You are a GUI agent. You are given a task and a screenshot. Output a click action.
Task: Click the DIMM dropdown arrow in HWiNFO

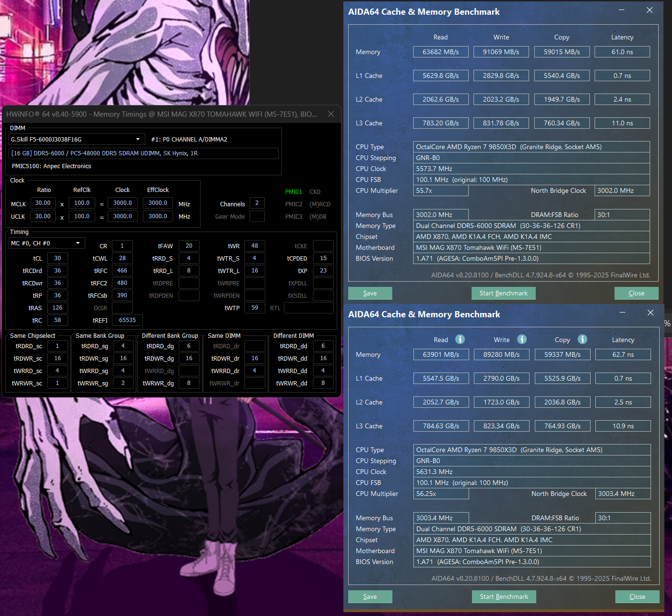(x=139, y=139)
